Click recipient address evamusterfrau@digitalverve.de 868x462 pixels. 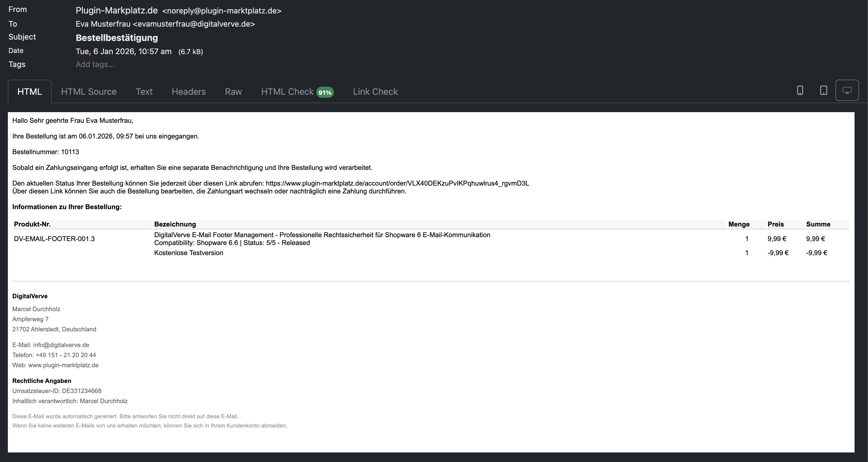(x=194, y=24)
